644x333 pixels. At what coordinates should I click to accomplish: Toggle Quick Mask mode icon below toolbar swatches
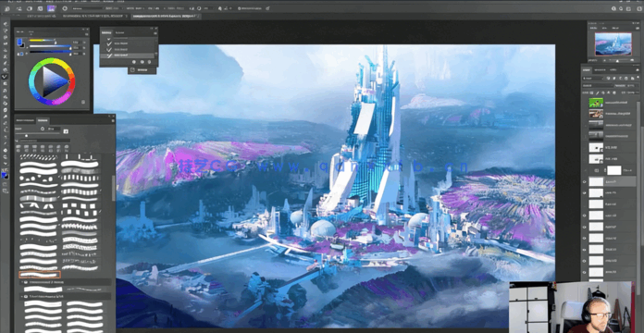click(x=5, y=184)
